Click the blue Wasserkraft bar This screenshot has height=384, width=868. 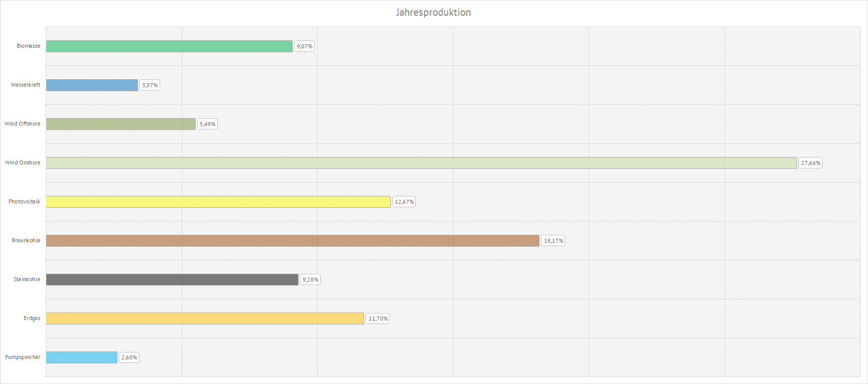[92, 85]
